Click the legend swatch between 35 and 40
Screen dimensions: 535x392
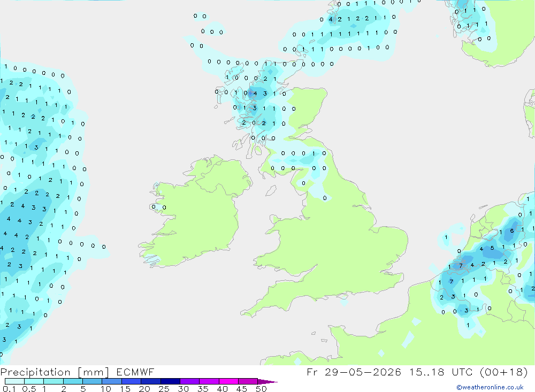209,381
